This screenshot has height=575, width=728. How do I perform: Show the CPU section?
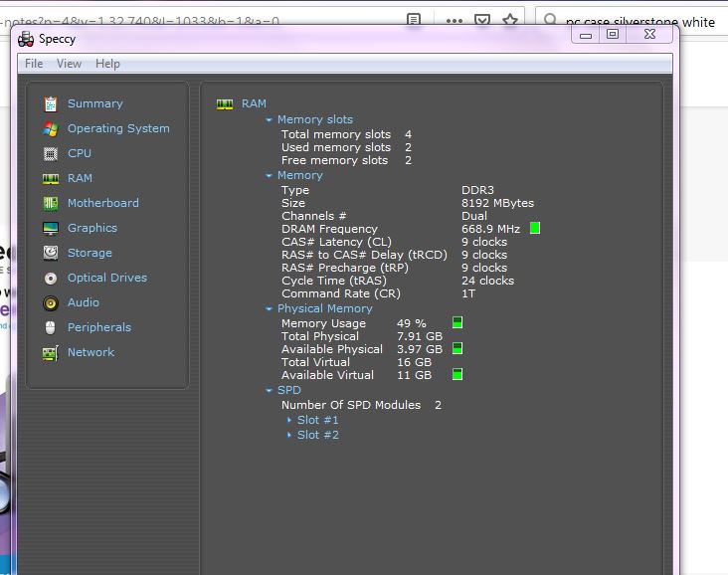pyautogui.click(x=80, y=153)
